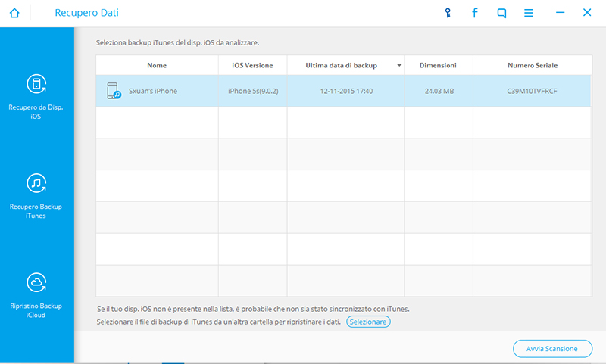Click the Facebook icon in title bar

(x=475, y=13)
